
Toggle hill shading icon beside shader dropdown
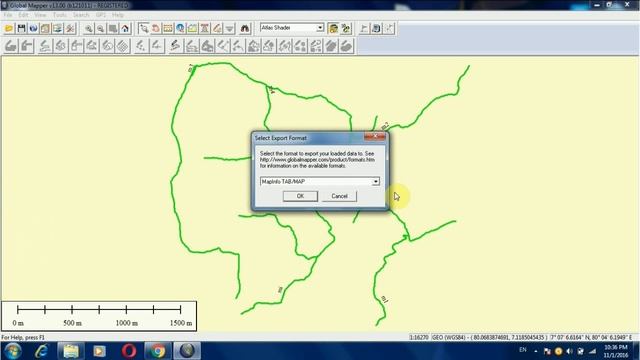333,29
